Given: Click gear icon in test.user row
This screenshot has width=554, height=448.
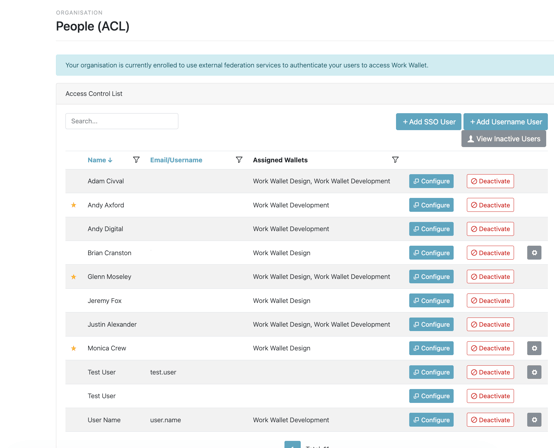Looking at the screenshot, I should point(534,372).
